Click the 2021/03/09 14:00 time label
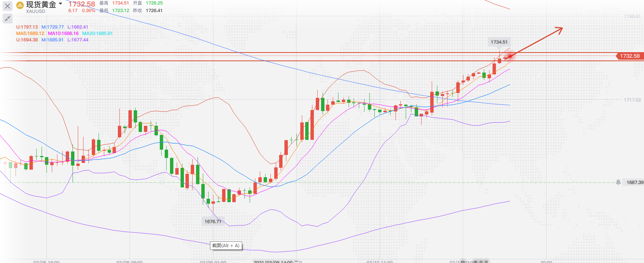 (x=273, y=261)
